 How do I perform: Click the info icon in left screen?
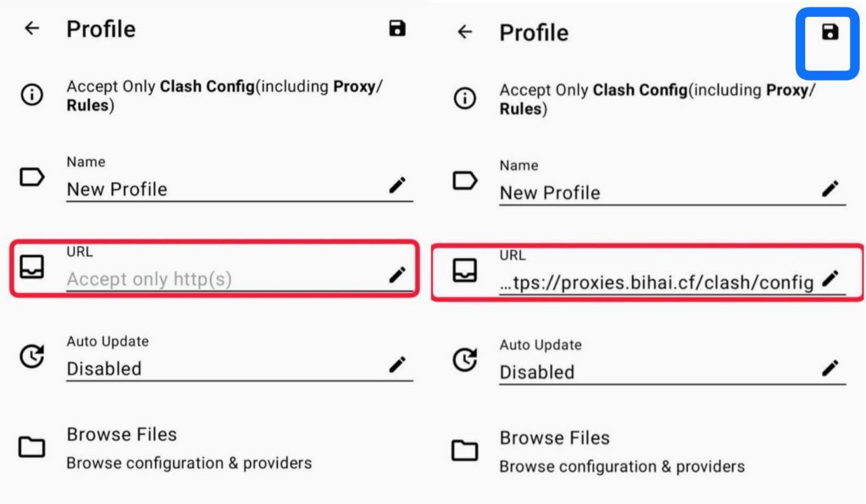point(32,95)
